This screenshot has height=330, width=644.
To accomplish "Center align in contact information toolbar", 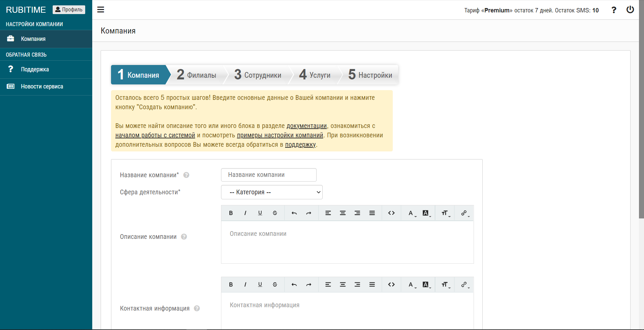I will point(343,284).
